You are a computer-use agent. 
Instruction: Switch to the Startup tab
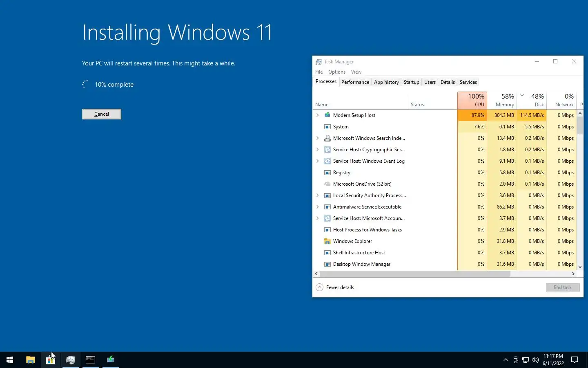(411, 82)
